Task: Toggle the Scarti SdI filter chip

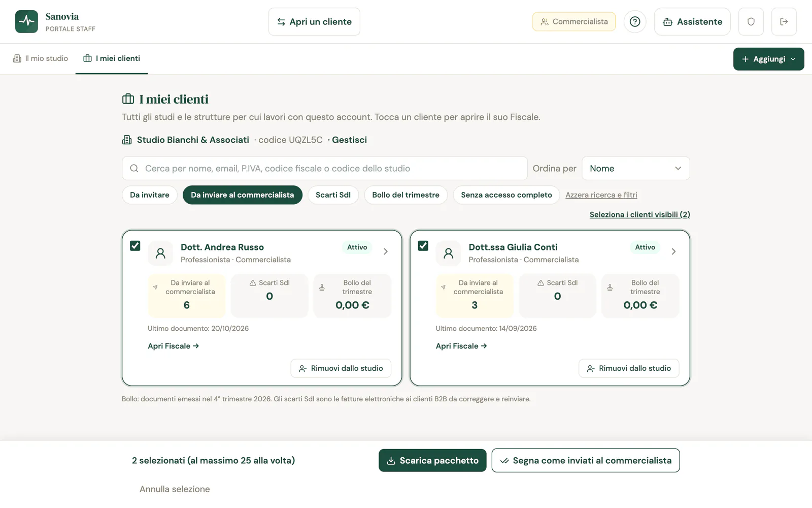Action: 333,195
